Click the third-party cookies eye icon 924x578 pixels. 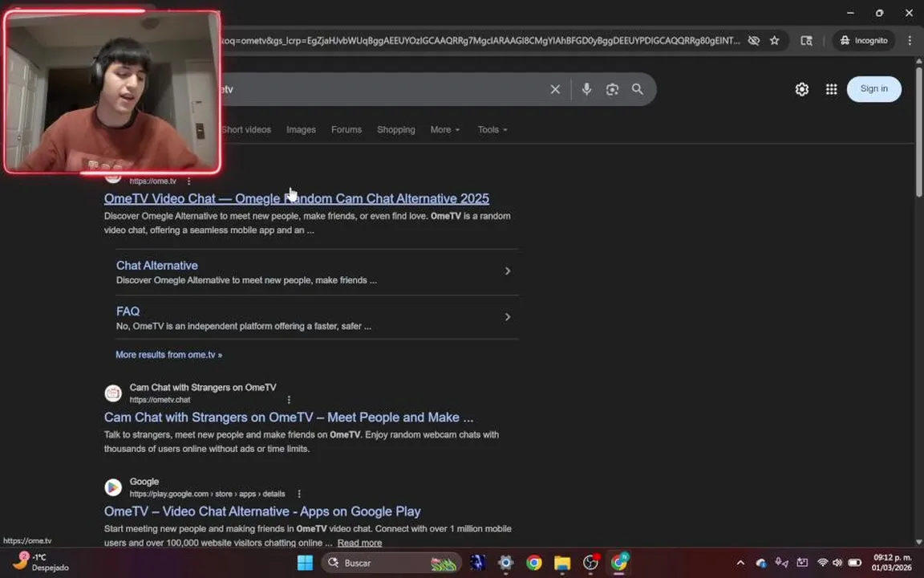[x=754, y=41]
